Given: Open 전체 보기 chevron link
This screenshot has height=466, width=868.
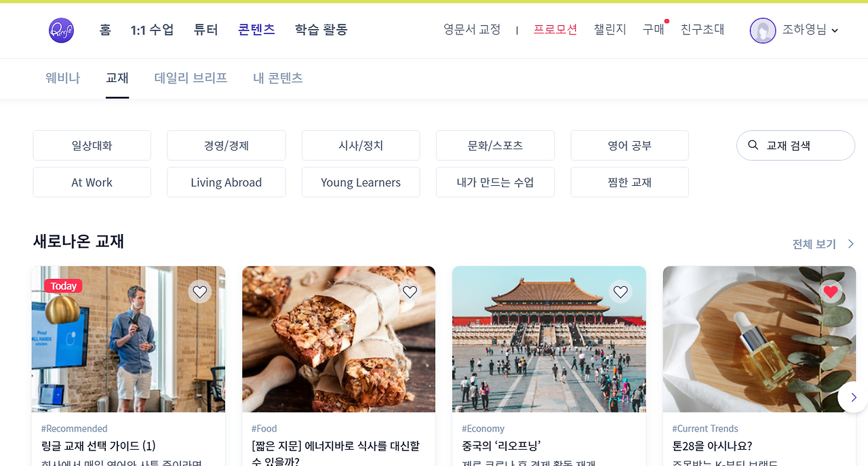Looking at the screenshot, I should (x=823, y=244).
